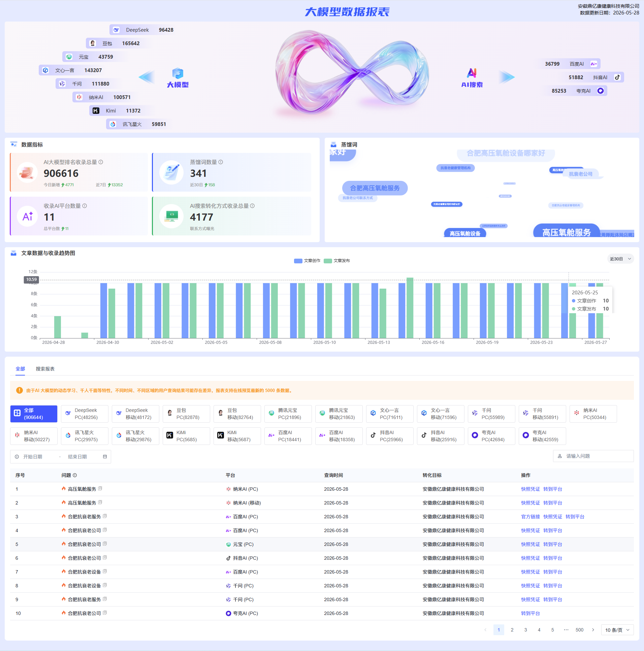Click the 夸克AI ring icon beside 85253

601,91
